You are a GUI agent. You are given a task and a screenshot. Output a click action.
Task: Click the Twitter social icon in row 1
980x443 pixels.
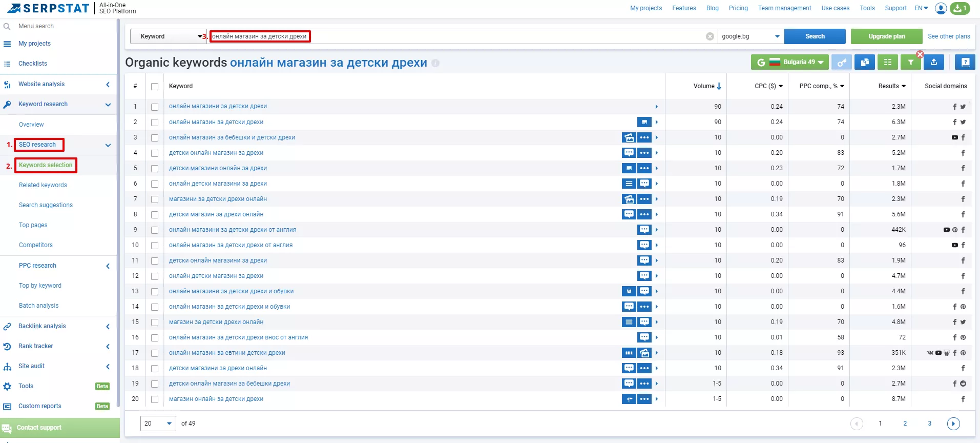click(963, 107)
